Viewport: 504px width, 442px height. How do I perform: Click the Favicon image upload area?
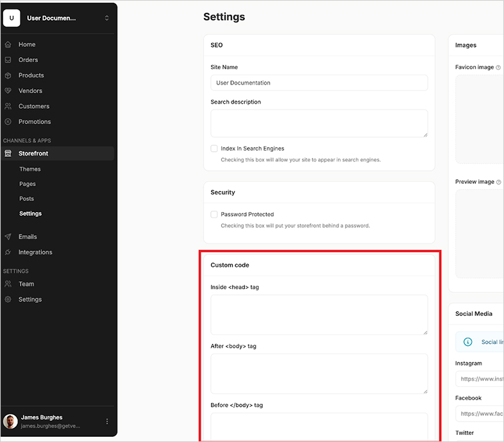[x=479, y=119]
